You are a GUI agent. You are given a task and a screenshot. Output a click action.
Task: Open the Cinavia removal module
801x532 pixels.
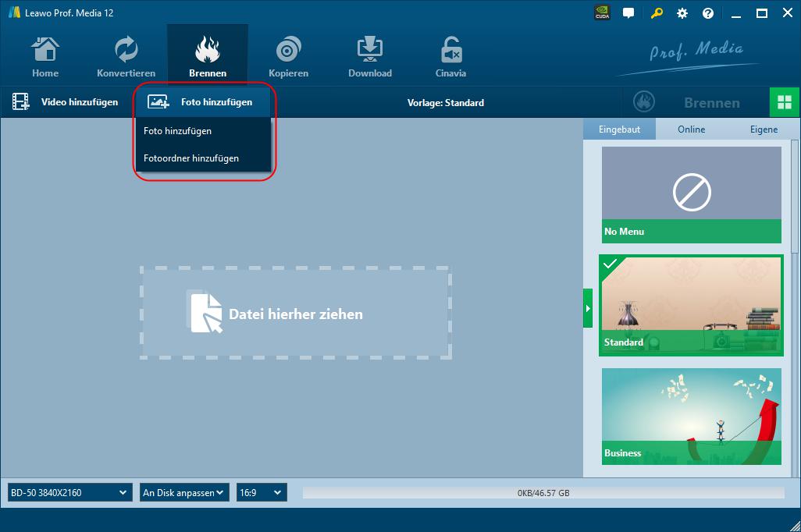pyautogui.click(x=450, y=57)
